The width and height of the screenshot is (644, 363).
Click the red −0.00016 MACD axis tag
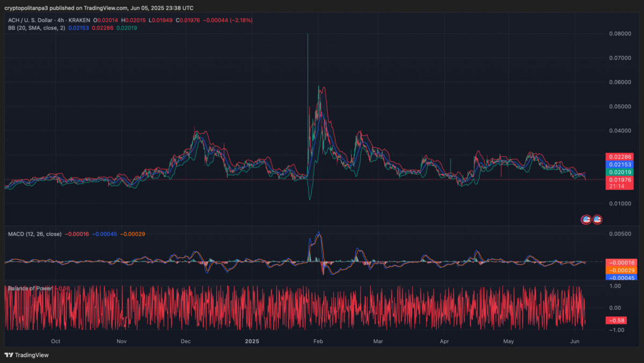tap(621, 262)
